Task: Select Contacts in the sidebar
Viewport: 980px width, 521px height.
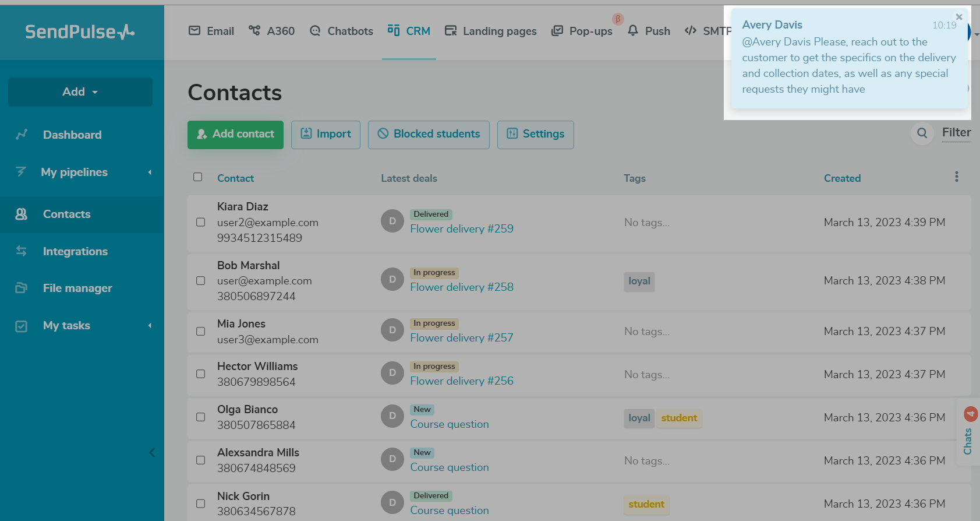Action: pos(82,214)
